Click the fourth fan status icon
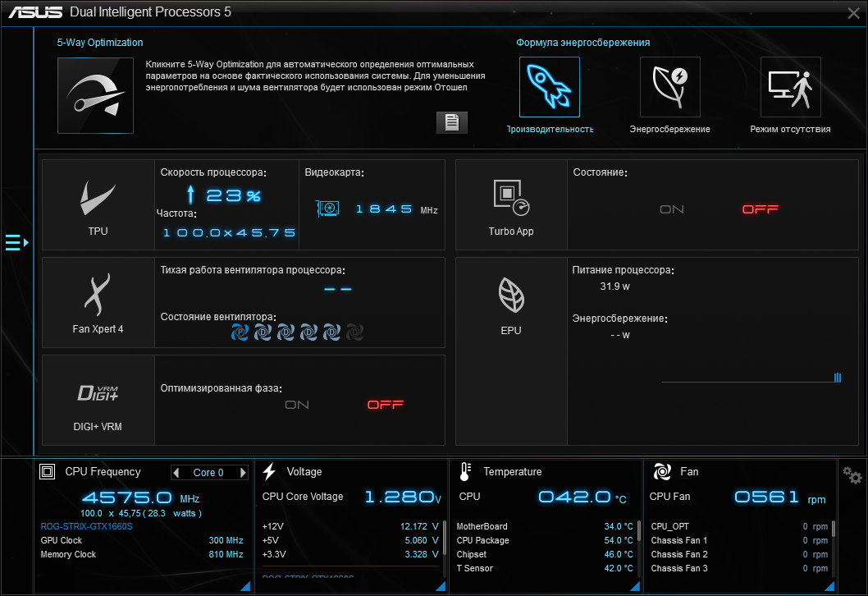This screenshot has height=596, width=868. coord(308,332)
